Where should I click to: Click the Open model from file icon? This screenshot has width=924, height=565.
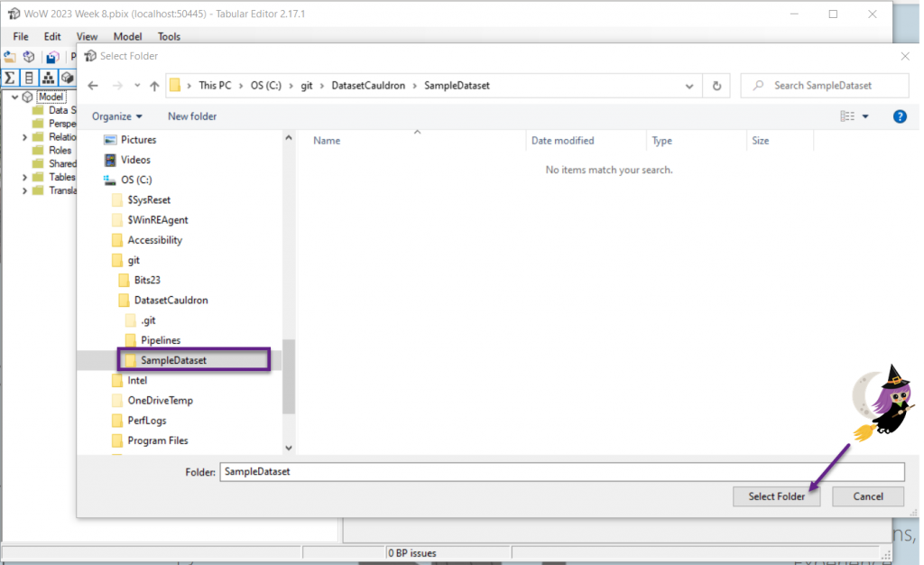9,57
